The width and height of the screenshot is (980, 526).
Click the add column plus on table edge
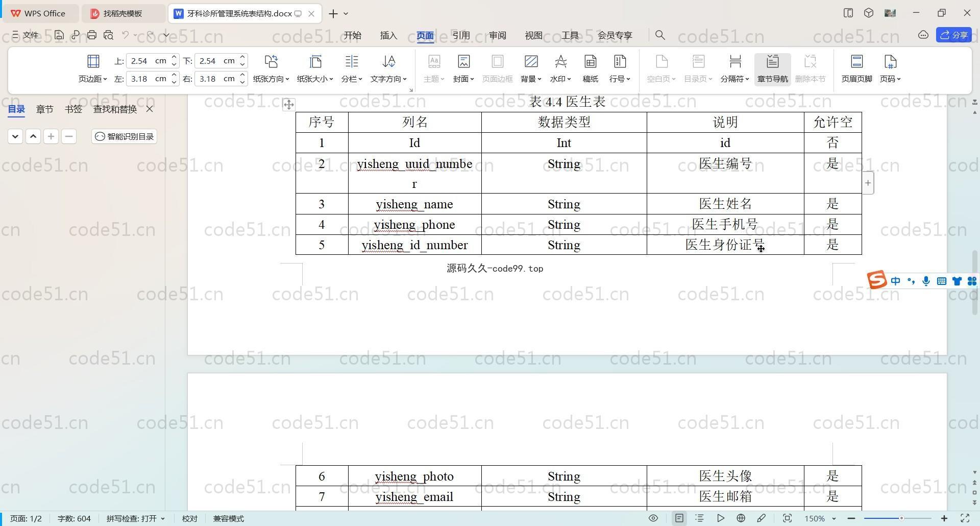point(868,183)
